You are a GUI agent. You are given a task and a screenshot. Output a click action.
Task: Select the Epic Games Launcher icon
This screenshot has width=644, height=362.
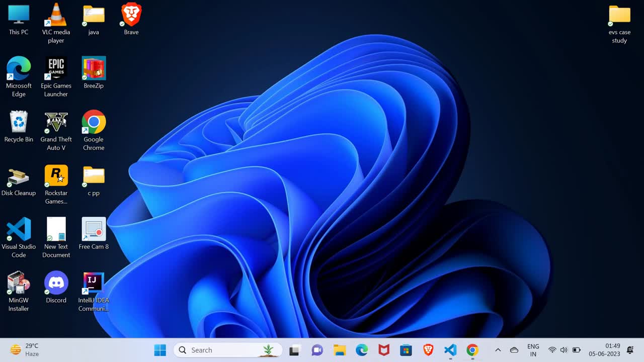(56, 77)
